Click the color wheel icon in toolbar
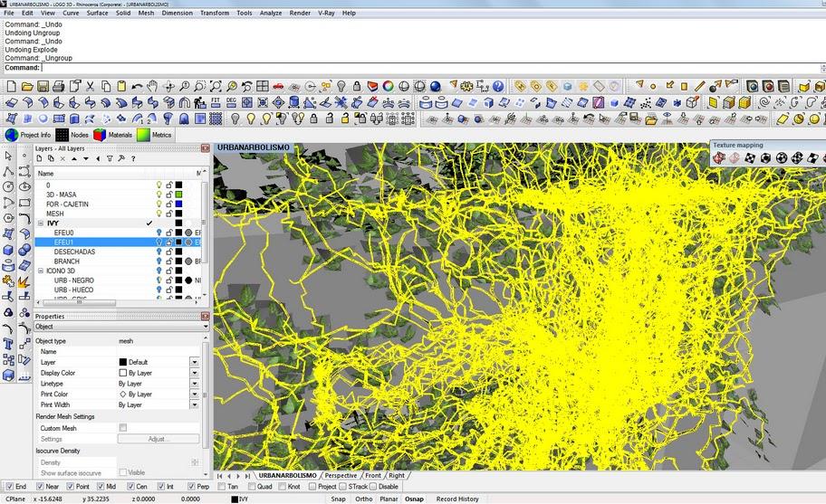The width and height of the screenshot is (826, 504). point(389,86)
